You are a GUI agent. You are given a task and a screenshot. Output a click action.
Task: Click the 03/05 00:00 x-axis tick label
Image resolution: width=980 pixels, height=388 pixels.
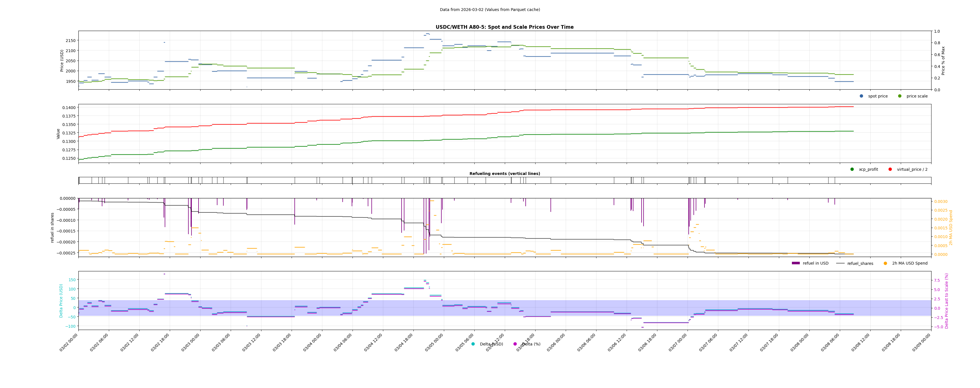[x=435, y=343]
